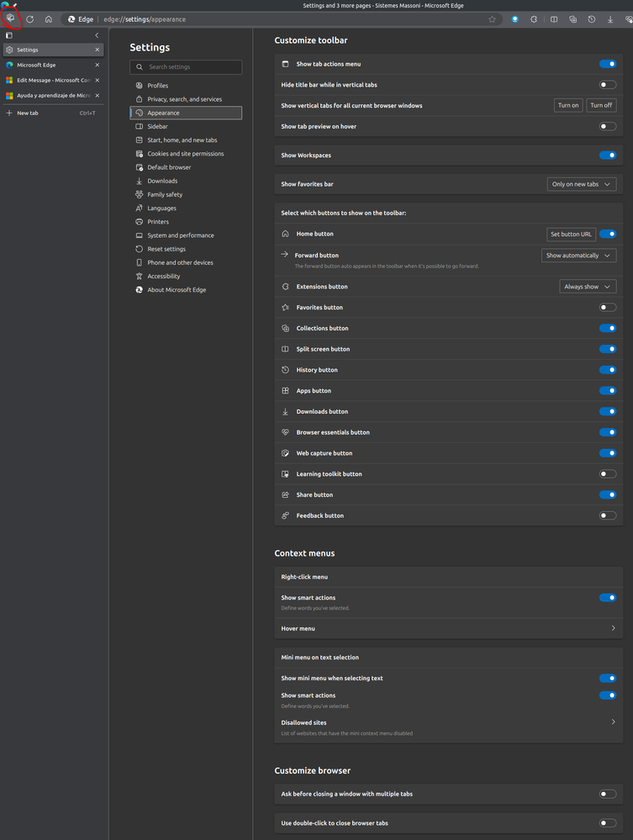Open Forward button 'Show automatically' dropdown

click(x=578, y=256)
